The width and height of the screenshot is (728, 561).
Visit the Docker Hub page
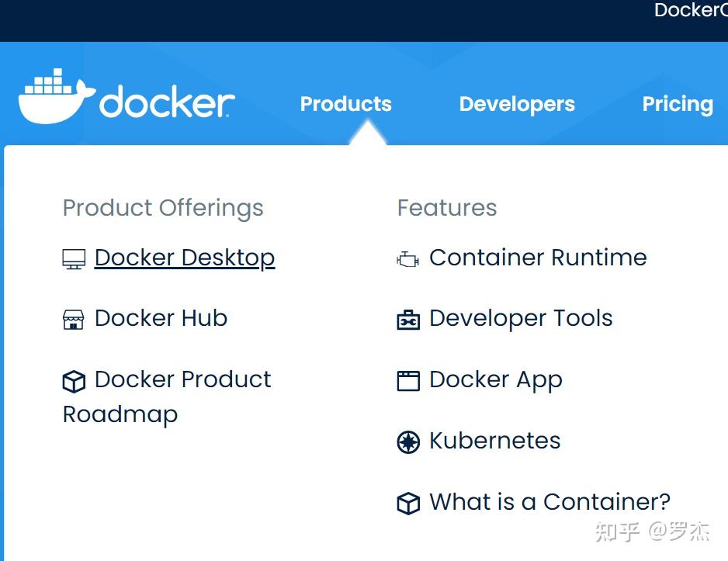[x=161, y=318]
